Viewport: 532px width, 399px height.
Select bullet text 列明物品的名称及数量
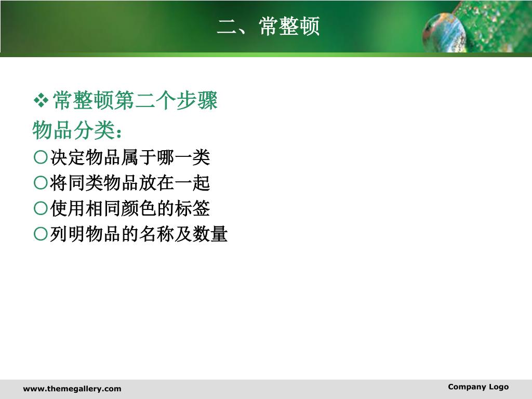click(x=139, y=234)
